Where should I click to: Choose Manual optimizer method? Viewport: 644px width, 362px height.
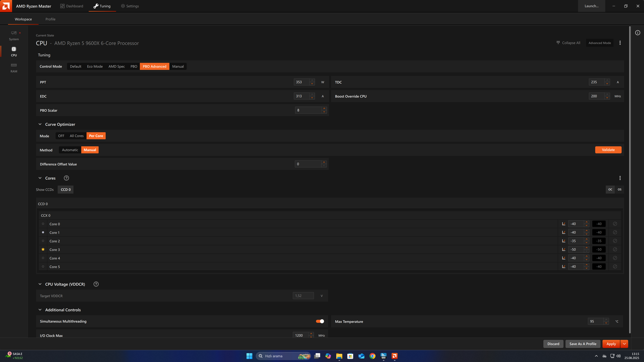(90, 150)
